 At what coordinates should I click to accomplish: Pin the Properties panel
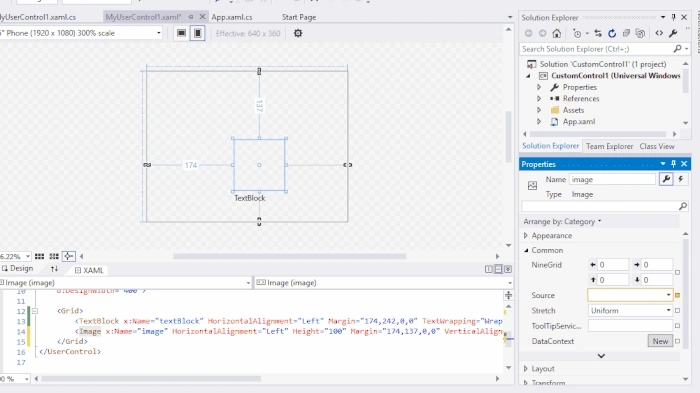(673, 164)
